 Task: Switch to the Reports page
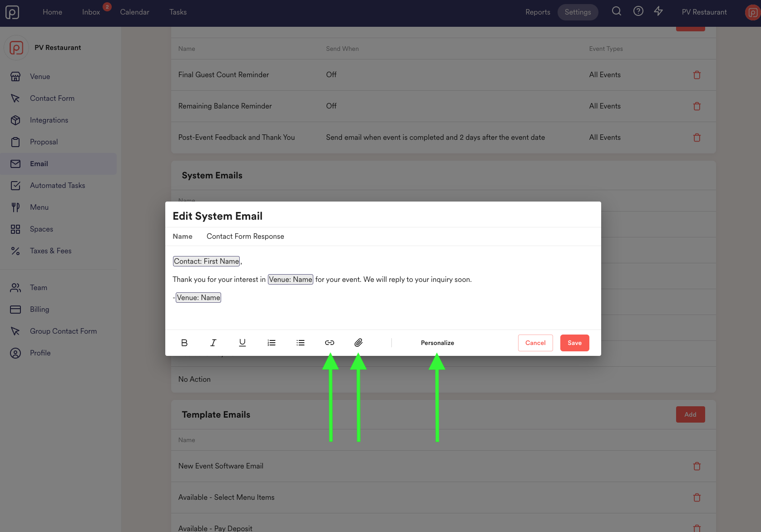coord(538,12)
